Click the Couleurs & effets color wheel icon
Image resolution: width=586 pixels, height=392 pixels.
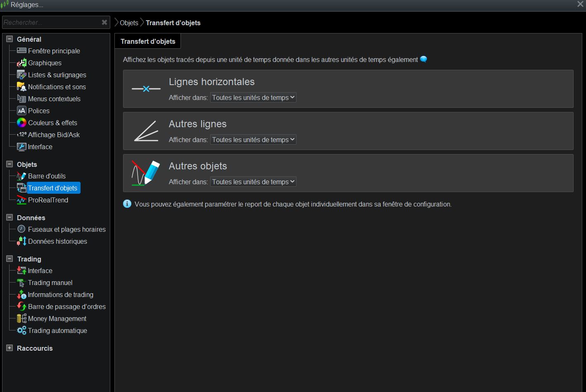[x=21, y=123]
